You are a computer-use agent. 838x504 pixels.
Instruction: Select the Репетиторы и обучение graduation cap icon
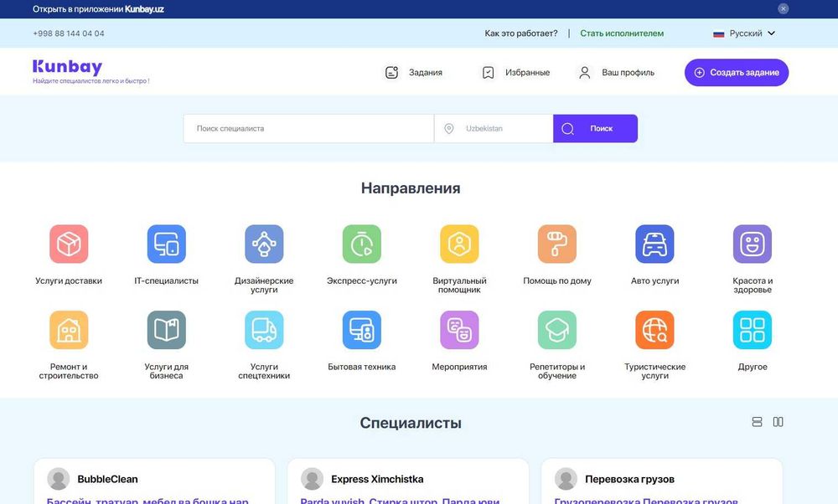tap(557, 330)
